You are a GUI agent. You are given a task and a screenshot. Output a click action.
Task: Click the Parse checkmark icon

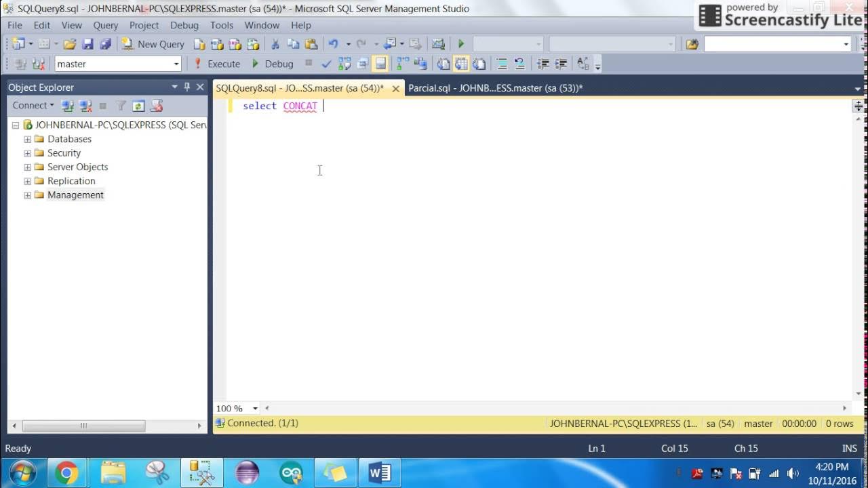coord(326,64)
